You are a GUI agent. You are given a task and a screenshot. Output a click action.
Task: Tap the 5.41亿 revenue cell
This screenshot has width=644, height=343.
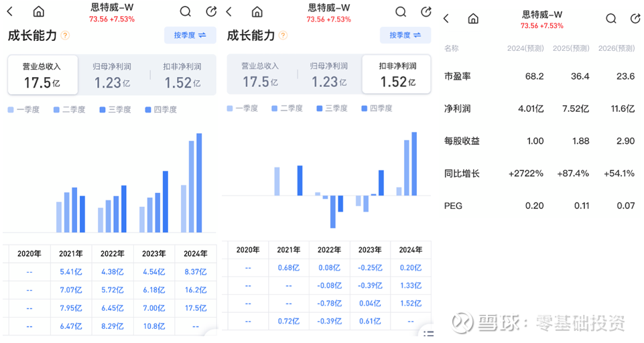(71, 272)
